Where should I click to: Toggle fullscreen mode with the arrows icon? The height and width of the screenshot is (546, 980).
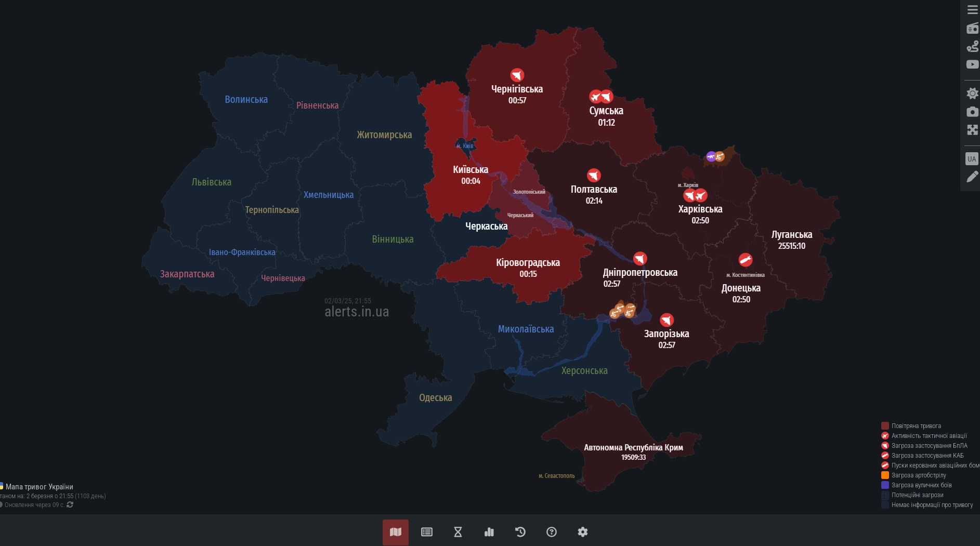click(x=972, y=130)
